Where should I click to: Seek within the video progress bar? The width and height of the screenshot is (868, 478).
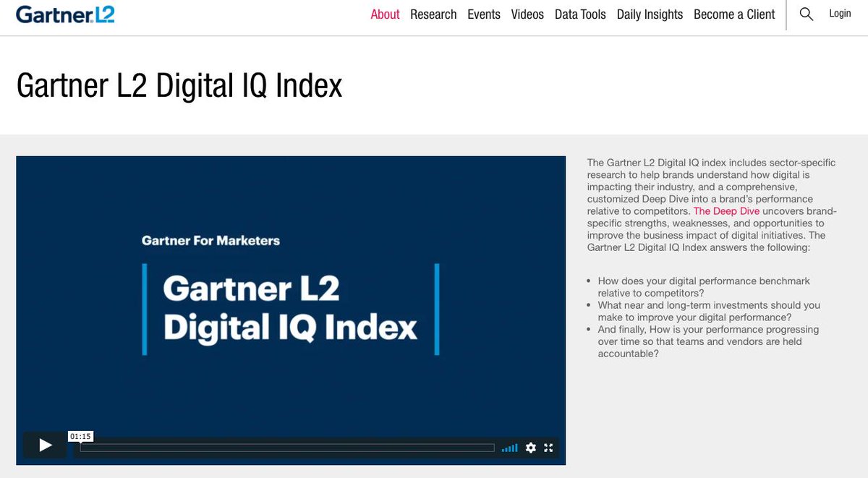click(287, 448)
